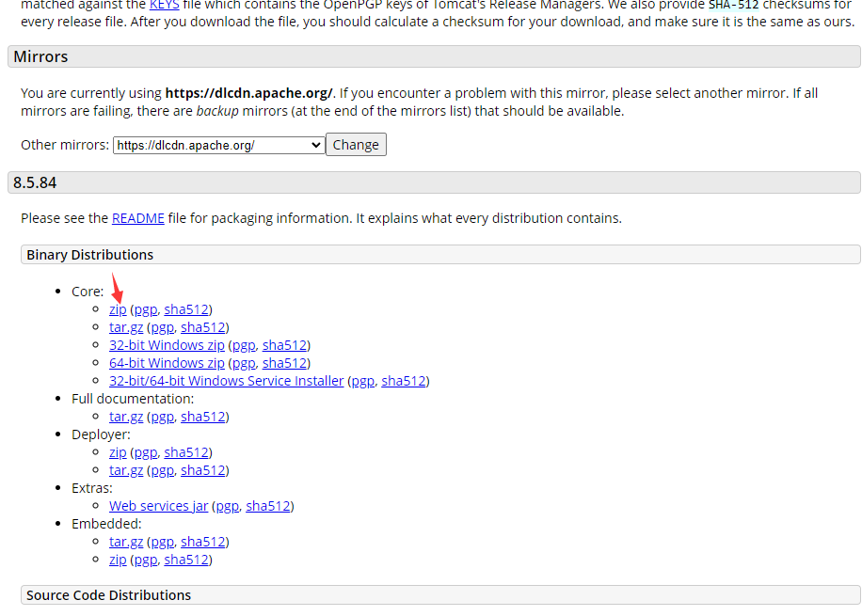Open pgp signature for Core zip
The width and height of the screenshot is (862, 616).
[x=145, y=309]
